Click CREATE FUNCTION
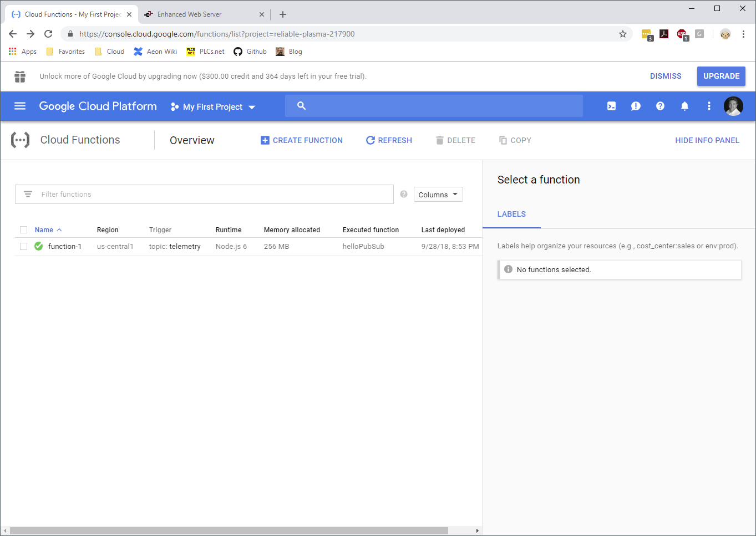The height and width of the screenshot is (536, 756). point(302,140)
